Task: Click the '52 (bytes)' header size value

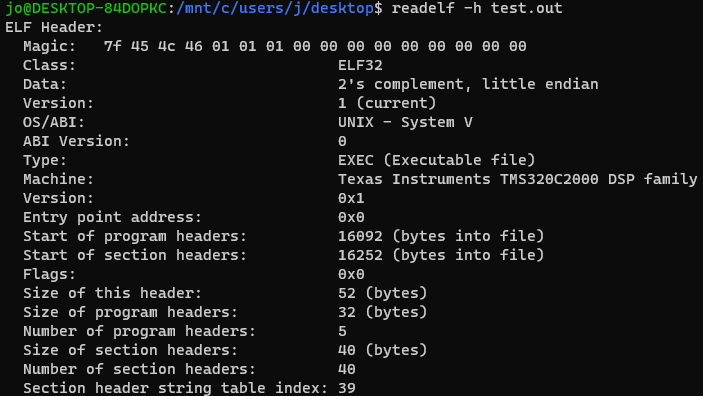Action: click(382, 293)
